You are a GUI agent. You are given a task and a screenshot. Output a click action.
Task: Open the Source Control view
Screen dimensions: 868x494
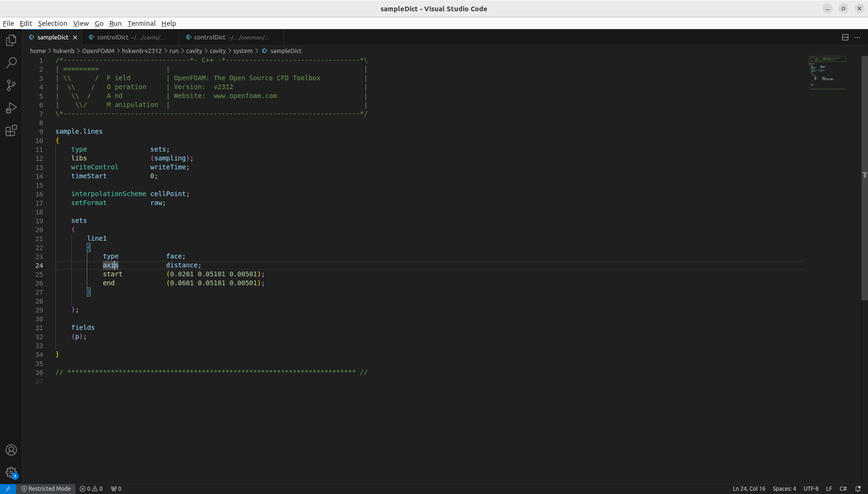pos(11,85)
